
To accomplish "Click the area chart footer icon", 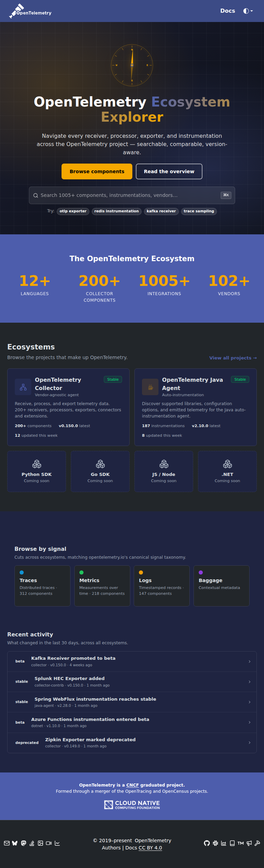I will pyautogui.click(x=223, y=843).
